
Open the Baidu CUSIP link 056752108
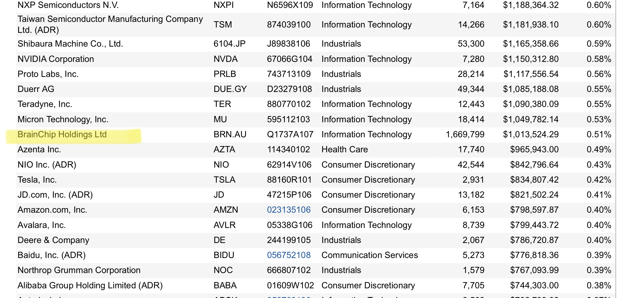pos(289,255)
